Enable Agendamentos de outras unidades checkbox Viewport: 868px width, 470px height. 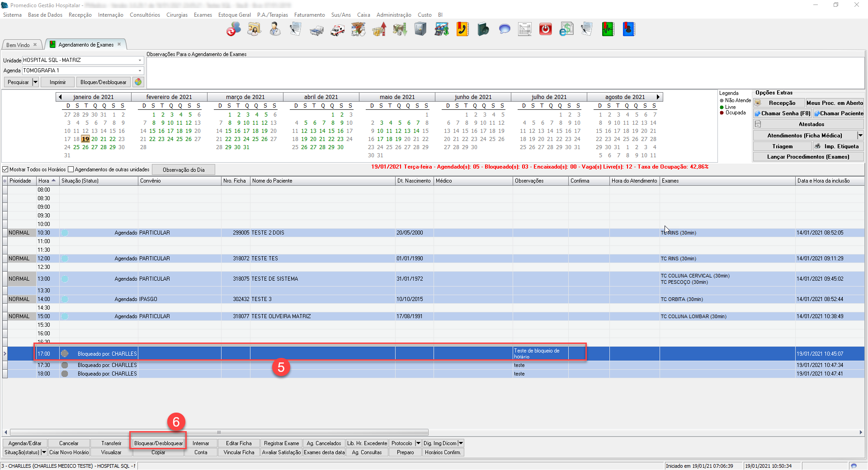pos(71,169)
